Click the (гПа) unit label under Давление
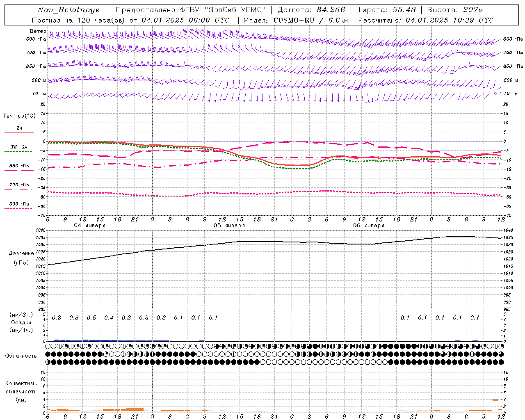This screenshot has width=525, height=420. 21,263
